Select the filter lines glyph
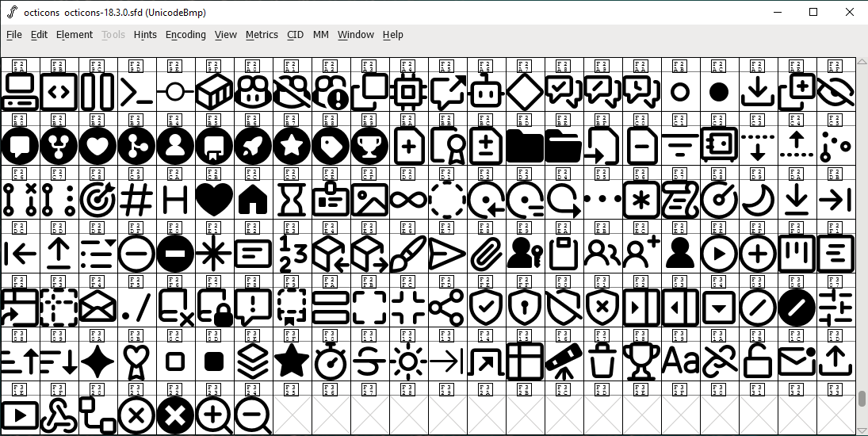868x436 pixels. click(680, 146)
